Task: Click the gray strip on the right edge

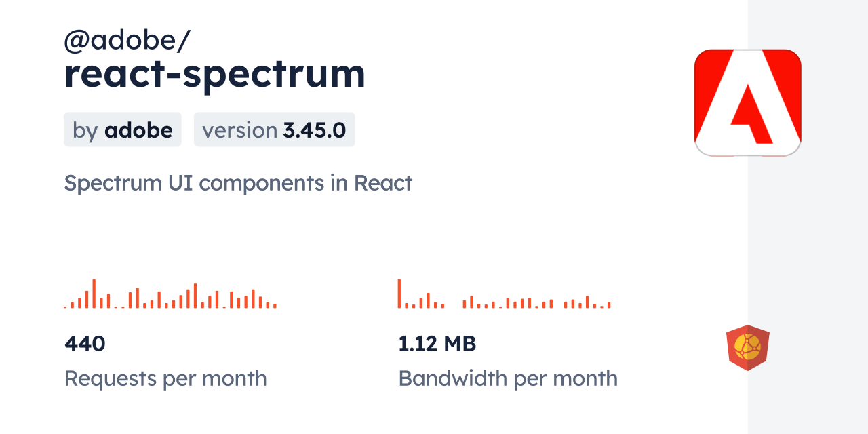Action: coord(808,217)
